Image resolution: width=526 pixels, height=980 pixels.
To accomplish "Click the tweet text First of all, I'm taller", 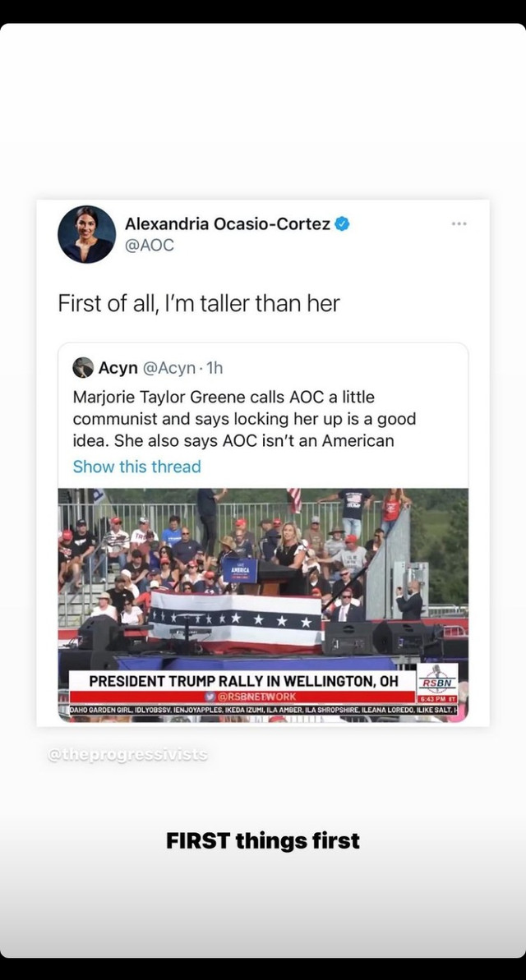I will tap(199, 303).
